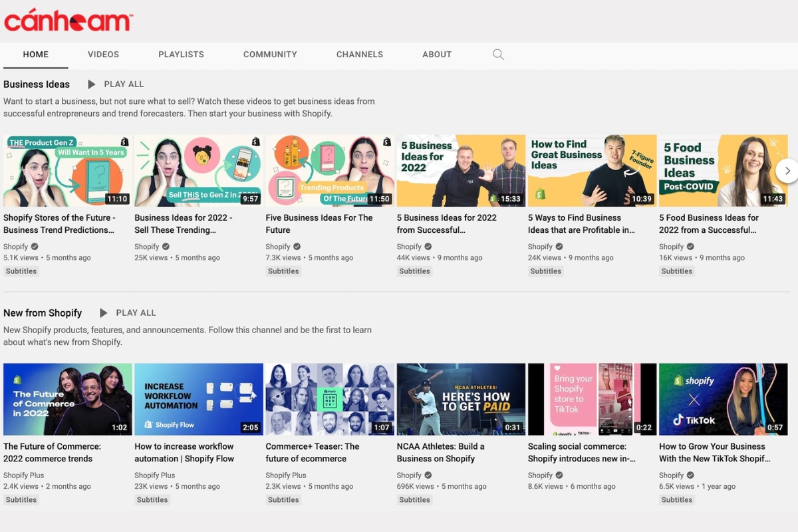Viewport: 798px width, 532px height.
Task: Click the 15:33 duration label
Action: [x=510, y=199]
